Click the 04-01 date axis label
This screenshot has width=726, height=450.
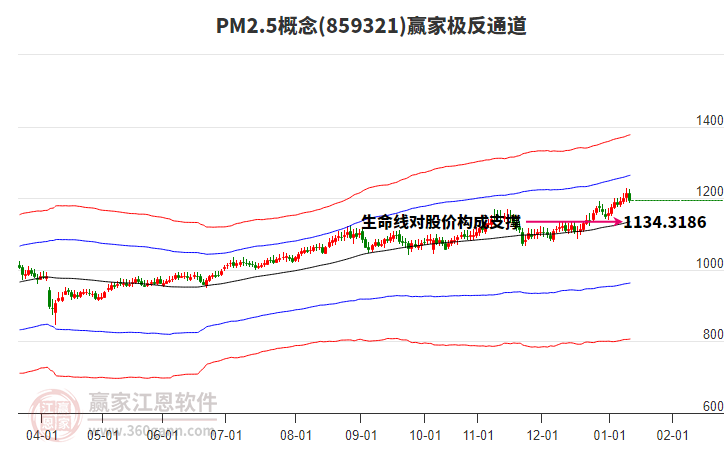click(42, 435)
